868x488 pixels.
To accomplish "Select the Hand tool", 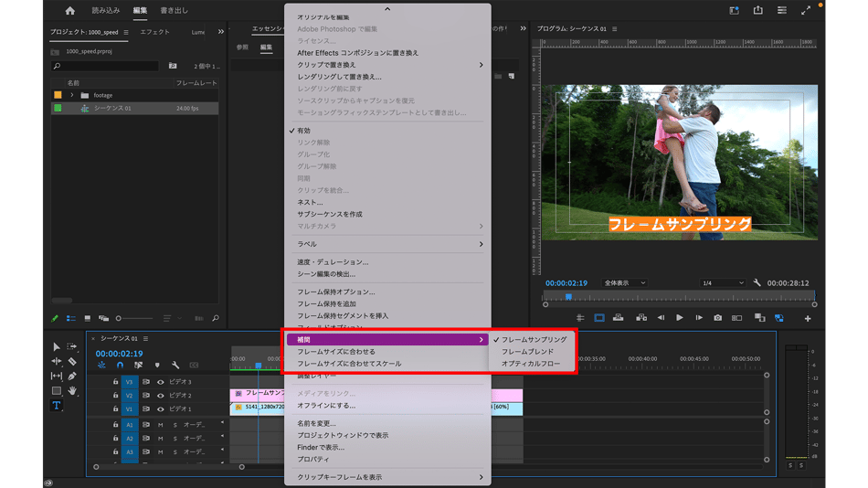I will click(72, 391).
